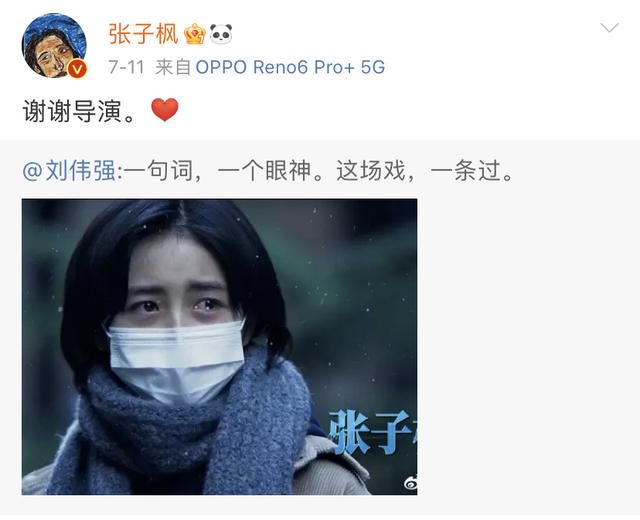Open the post options chevron menu
640x520 pixels.
click(x=609, y=28)
